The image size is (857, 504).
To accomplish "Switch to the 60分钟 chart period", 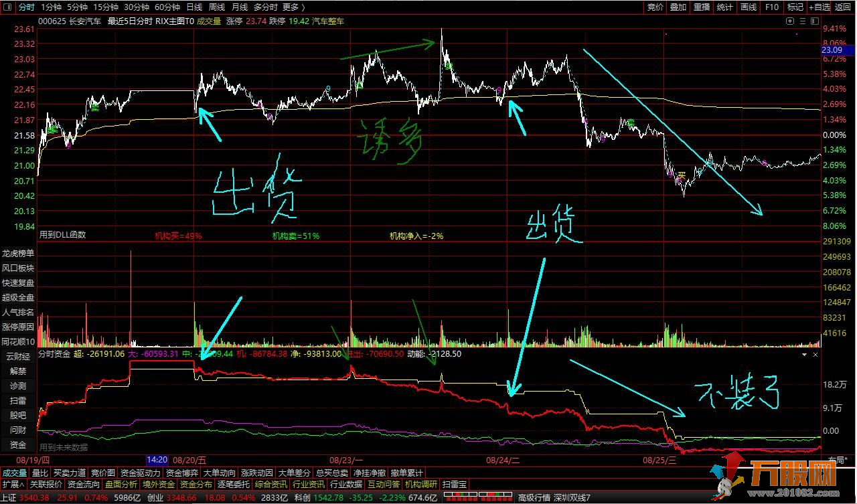I will (167, 7).
